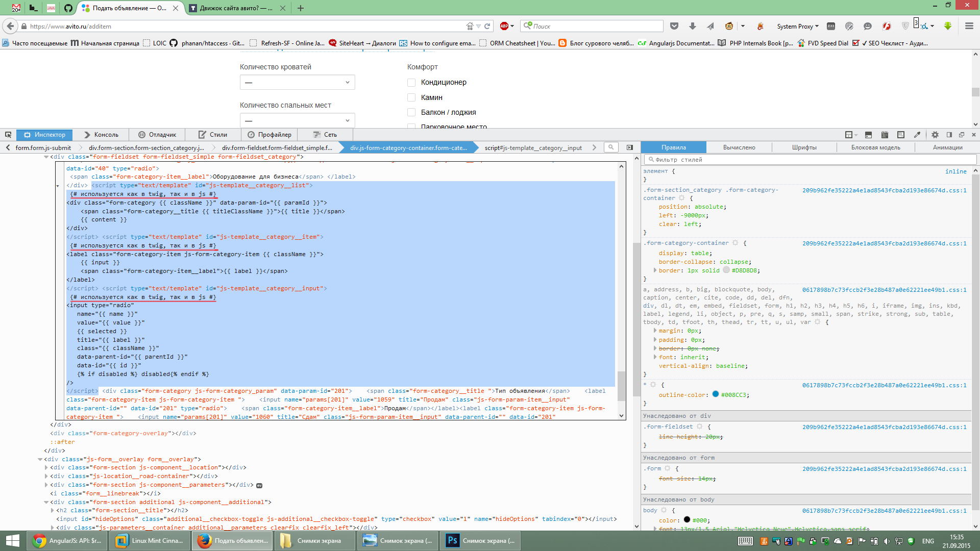Click the #D8D8D8 border color swatch

pyautogui.click(x=726, y=270)
